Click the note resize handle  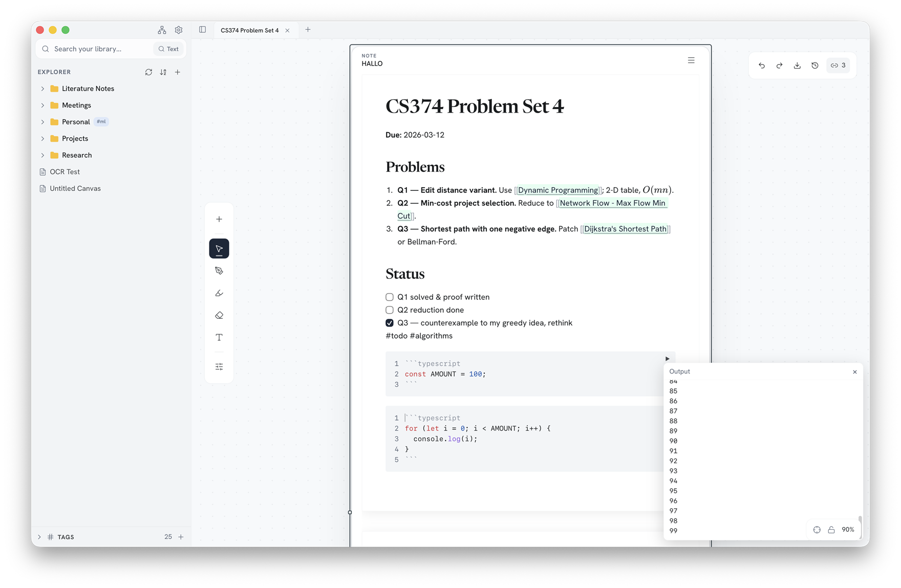pos(350,512)
